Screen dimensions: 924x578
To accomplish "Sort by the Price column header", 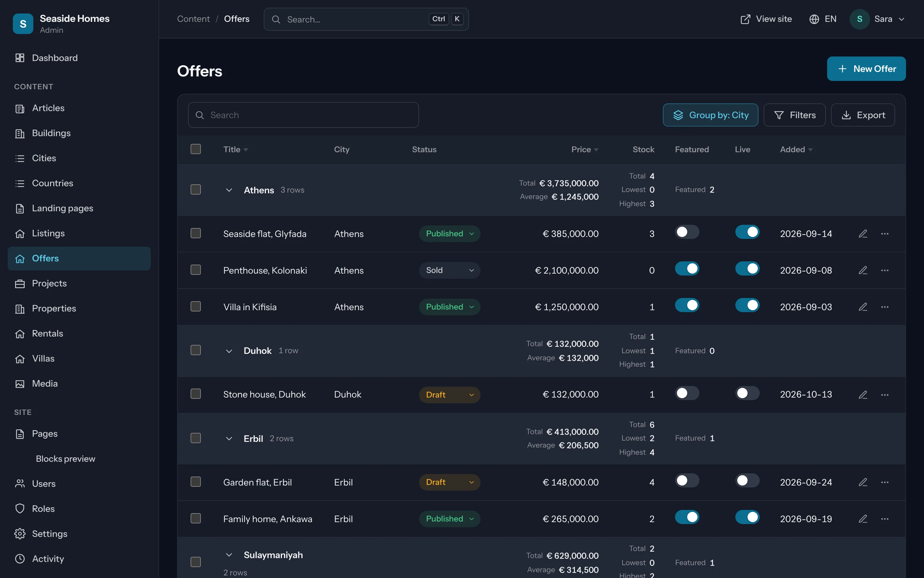I will [585, 149].
